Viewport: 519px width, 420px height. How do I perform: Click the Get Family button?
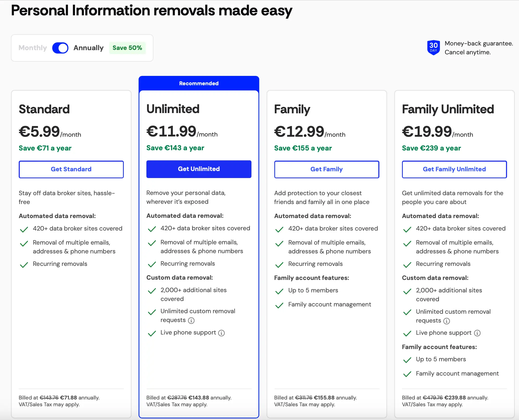tap(326, 169)
